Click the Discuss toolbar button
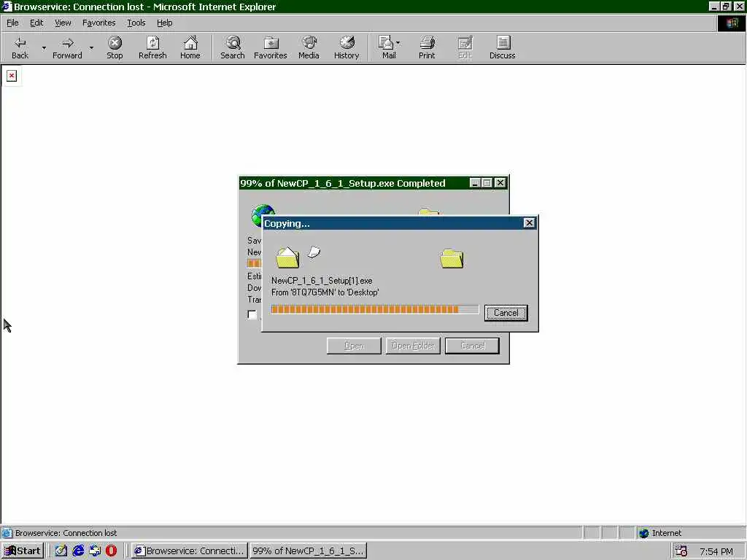The image size is (747, 560). pyautogui.click(x=502, y=47)
